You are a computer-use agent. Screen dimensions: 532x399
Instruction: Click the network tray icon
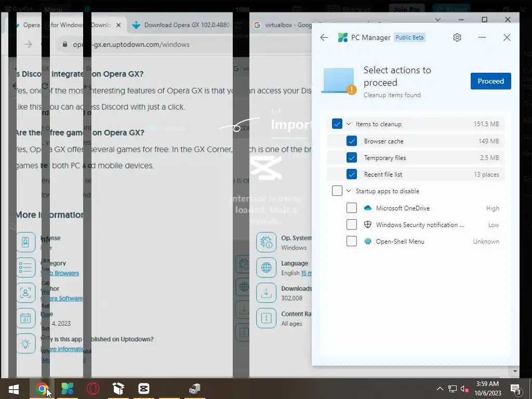[453, 389]
